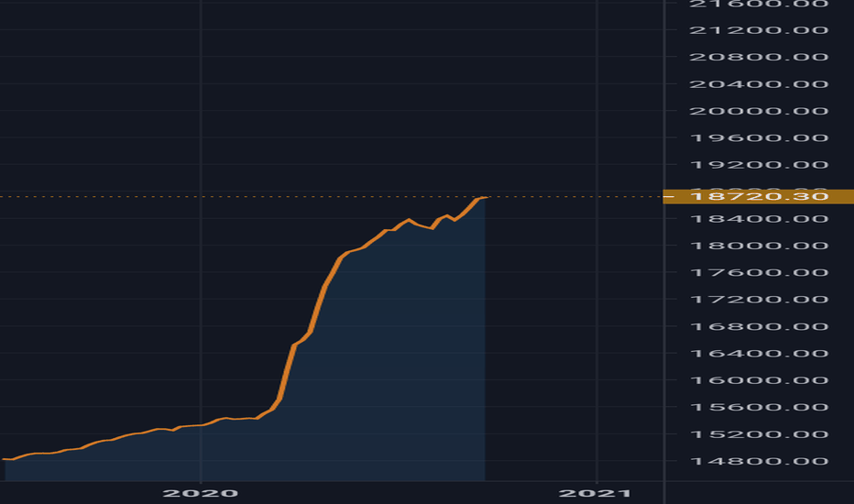Click the 19200.00 price axis label
Screen dimensions: 854x504
[x=759, y=165]
